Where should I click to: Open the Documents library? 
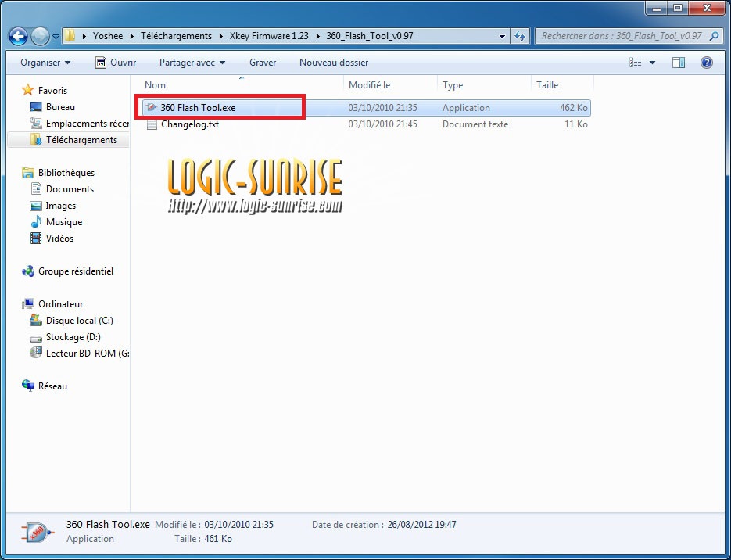[70, 188]
